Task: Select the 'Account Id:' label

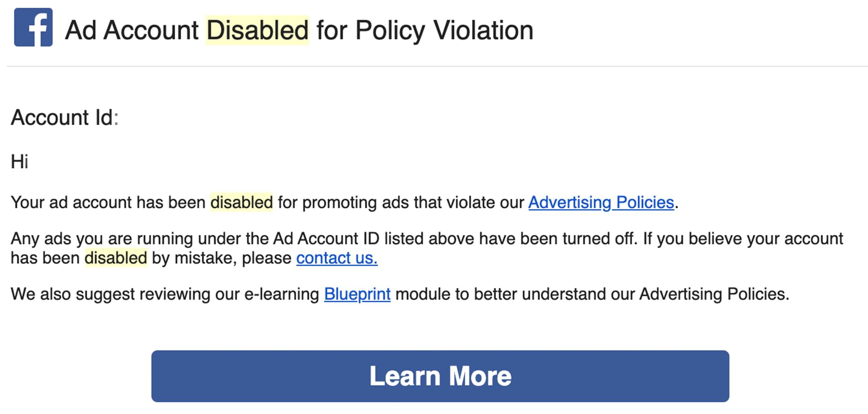Action: tap(65, 117)
